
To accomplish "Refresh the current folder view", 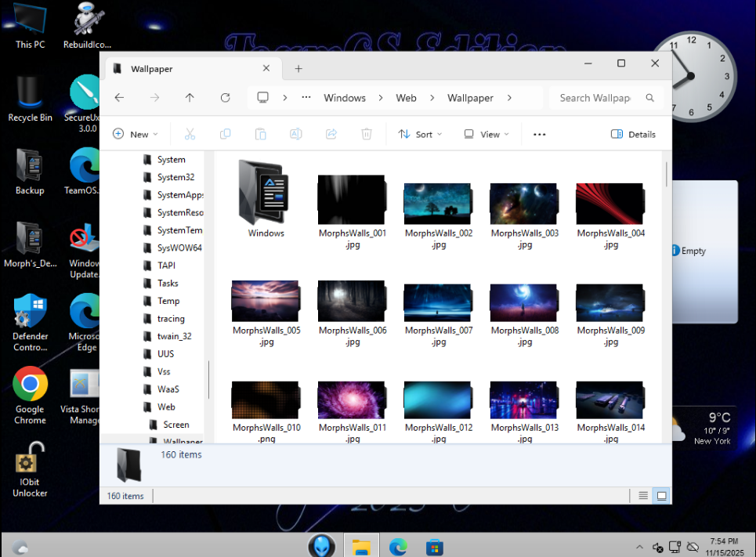I will coord(226,98).
